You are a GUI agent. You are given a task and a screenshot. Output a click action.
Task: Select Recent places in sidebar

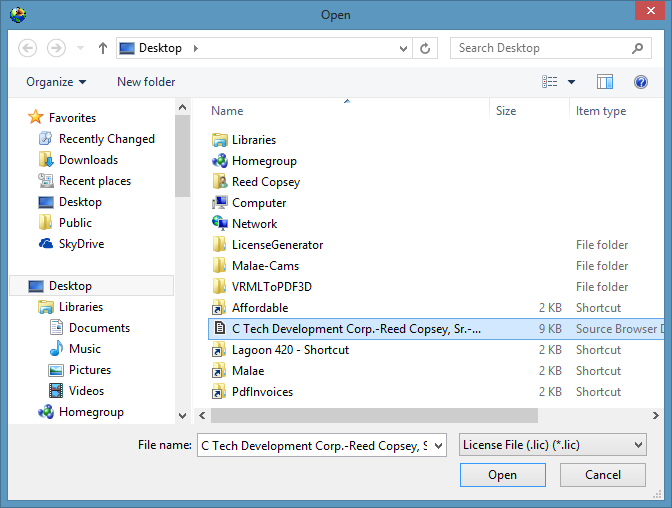tap(95, 181)
